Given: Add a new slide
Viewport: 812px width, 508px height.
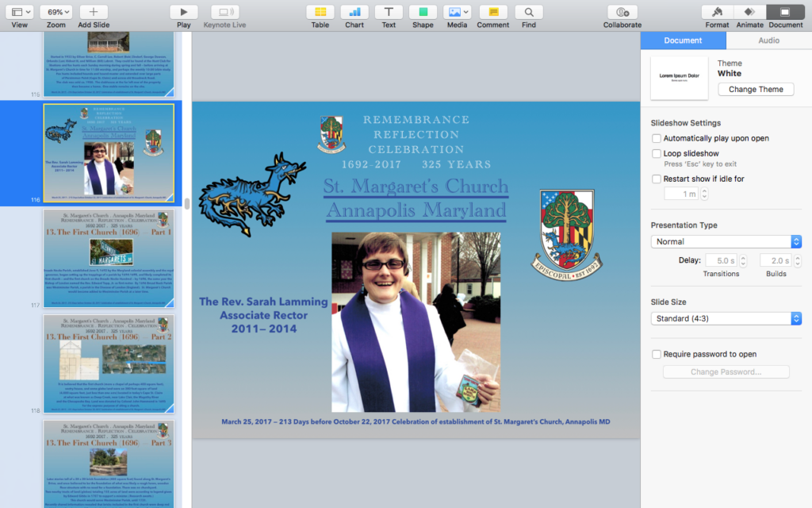Looking at the screenshot, I should (x=94, y=12).
